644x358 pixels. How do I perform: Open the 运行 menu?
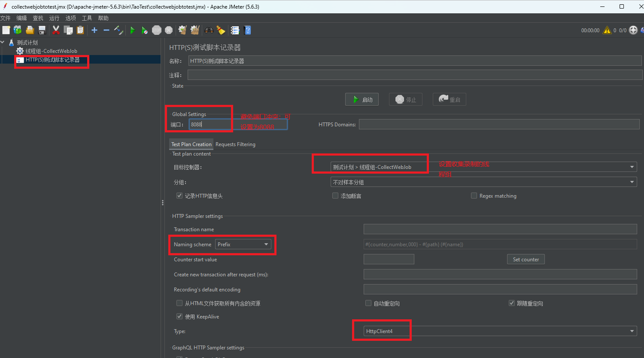pos(54,18)
